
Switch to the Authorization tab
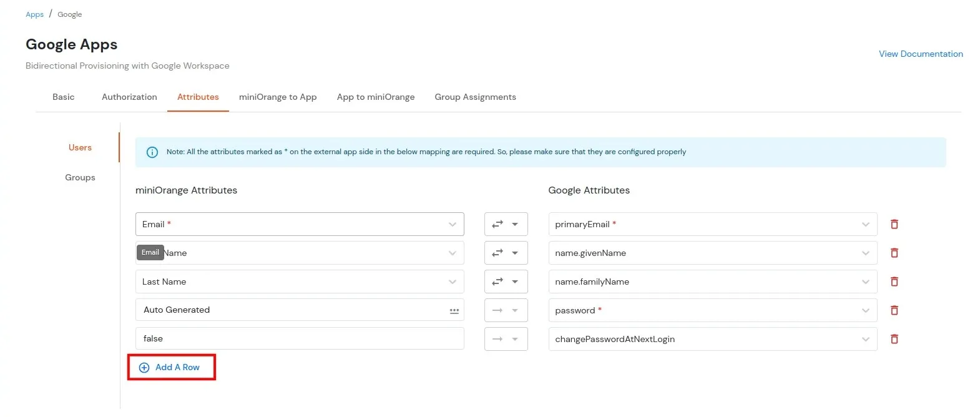[129, 97]
